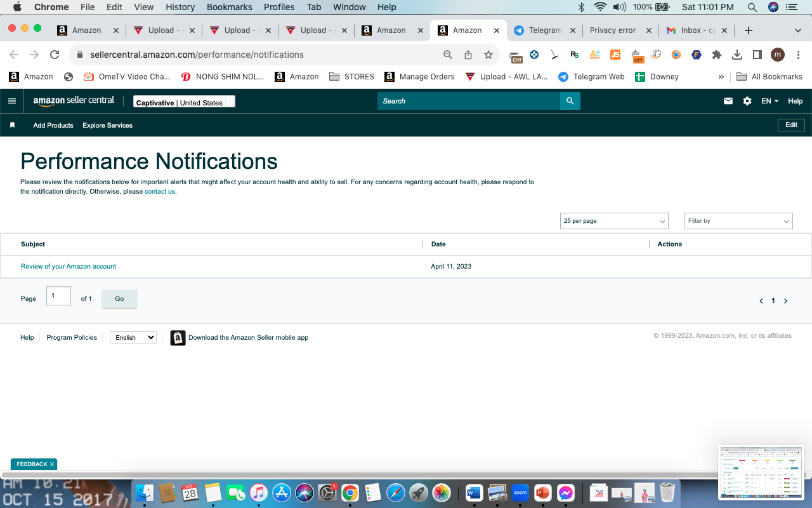
Task: Bookmark this page with the star icon
Action: click(488, 55)
